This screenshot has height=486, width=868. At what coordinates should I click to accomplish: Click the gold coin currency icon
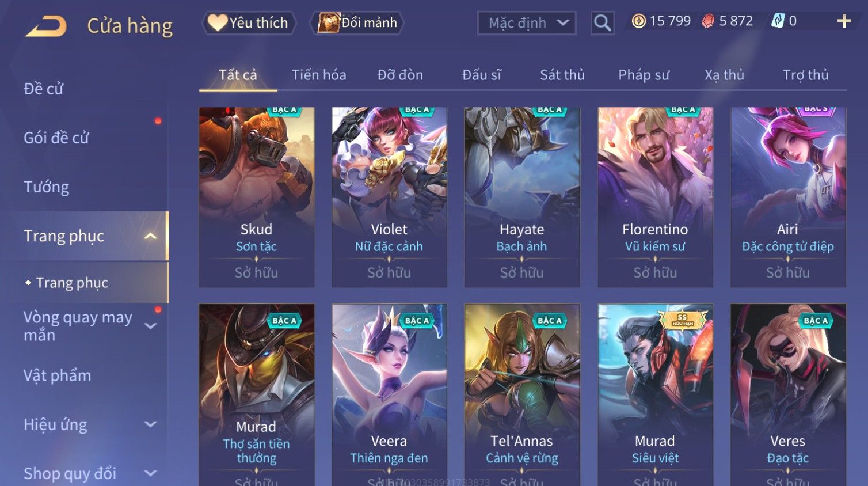click(638, 21)
